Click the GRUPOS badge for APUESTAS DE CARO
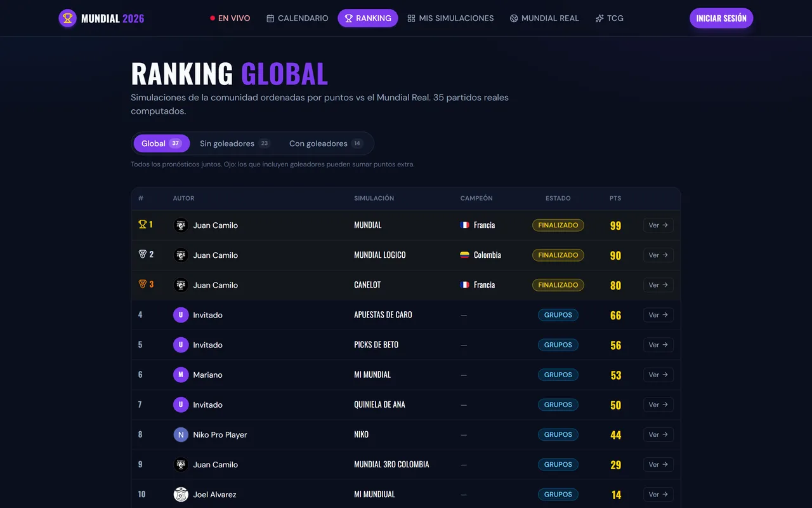 click(558, 315)
